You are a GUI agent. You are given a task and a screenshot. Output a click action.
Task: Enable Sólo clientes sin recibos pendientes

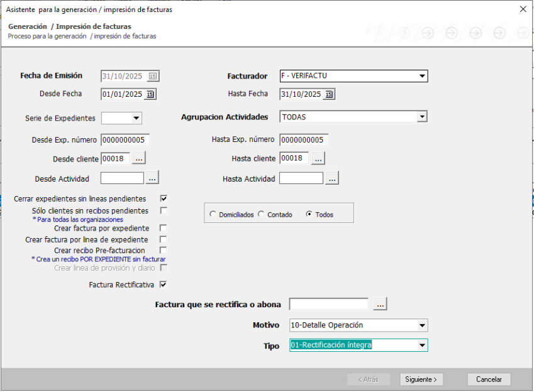164,210
